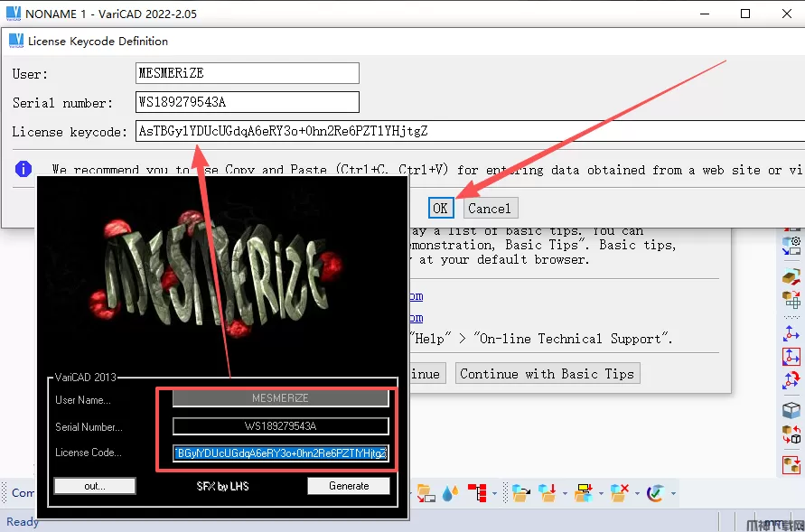Click the cube with gear settings icon

791,246
